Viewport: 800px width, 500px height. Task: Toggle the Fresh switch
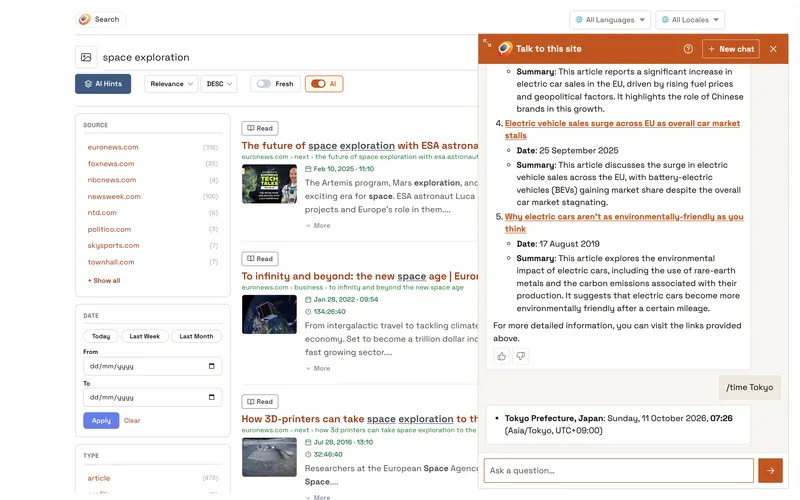point(264,84)
